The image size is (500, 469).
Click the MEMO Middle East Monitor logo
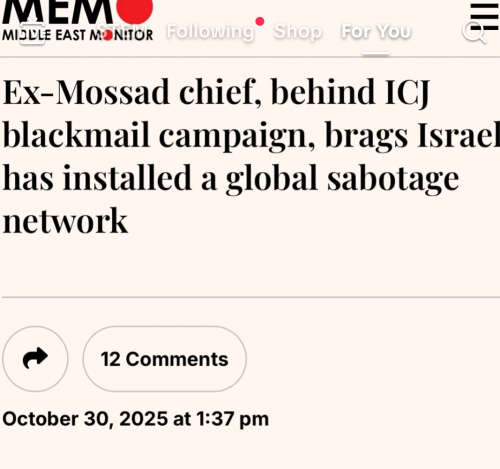pos(77,21)
